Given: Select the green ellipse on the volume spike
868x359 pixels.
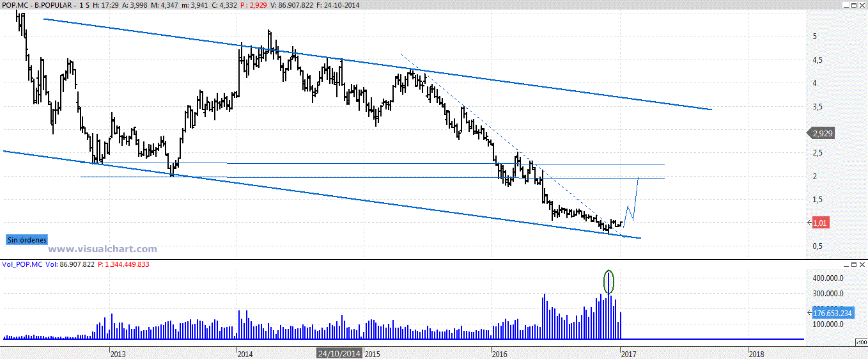Looking at the screenshot, I should [x=608, y=282].
